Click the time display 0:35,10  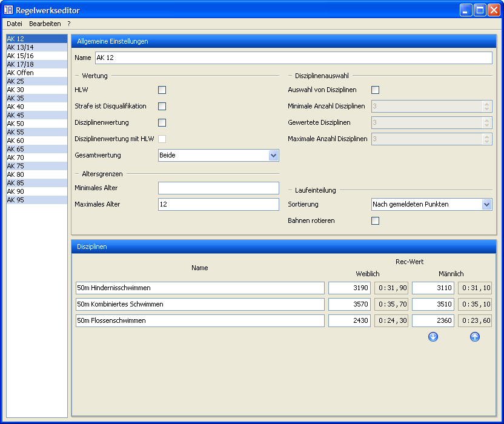[475, 305]
